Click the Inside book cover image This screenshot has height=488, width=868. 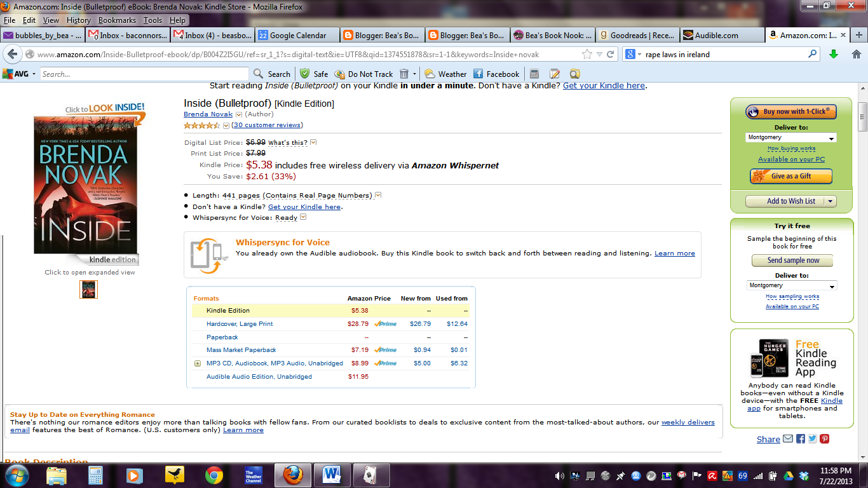point(86,185)
